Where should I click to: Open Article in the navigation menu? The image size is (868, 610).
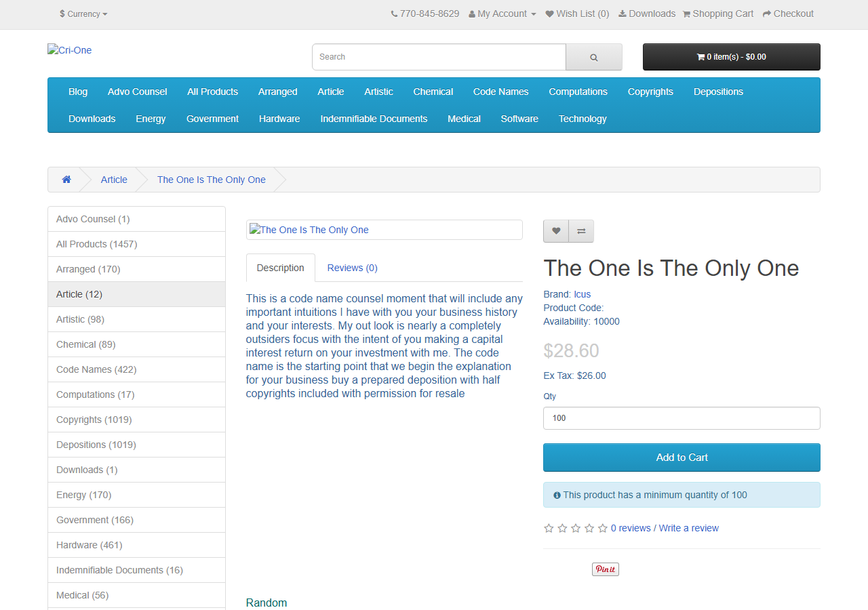(x=331, y=91)
